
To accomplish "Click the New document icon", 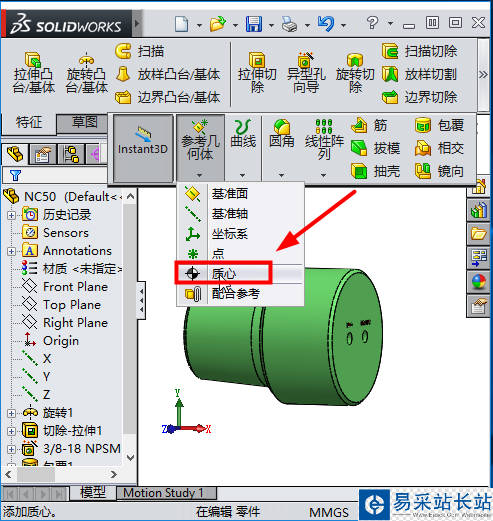I will (x=182, y=24).
